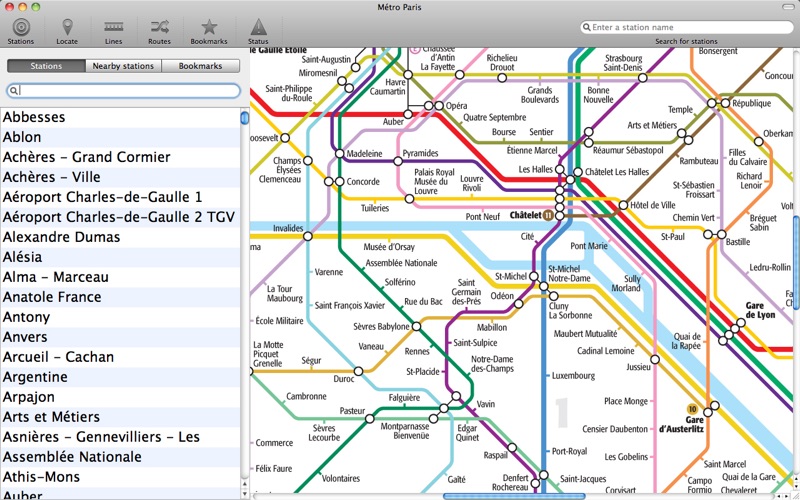Open the Routes shuffle icon
800x500 pixels.
159,27
